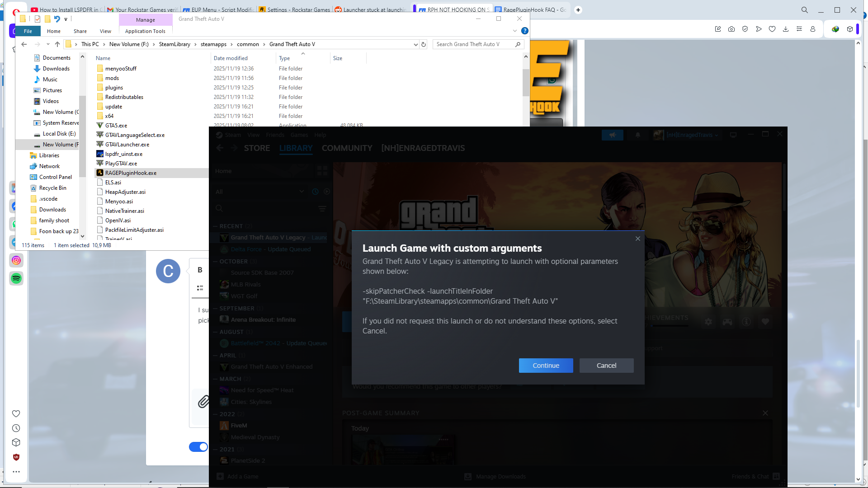This screenshot has height=488, width=868.
Task: Click the Opera snapshot camera icon
Action: [x=731, y=29]
